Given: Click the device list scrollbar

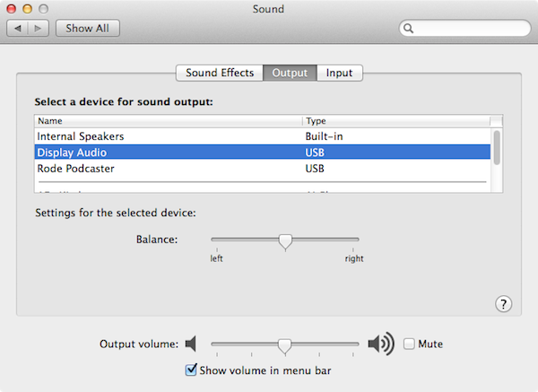Looking at the screenshot, I should [x=497, y=148].
